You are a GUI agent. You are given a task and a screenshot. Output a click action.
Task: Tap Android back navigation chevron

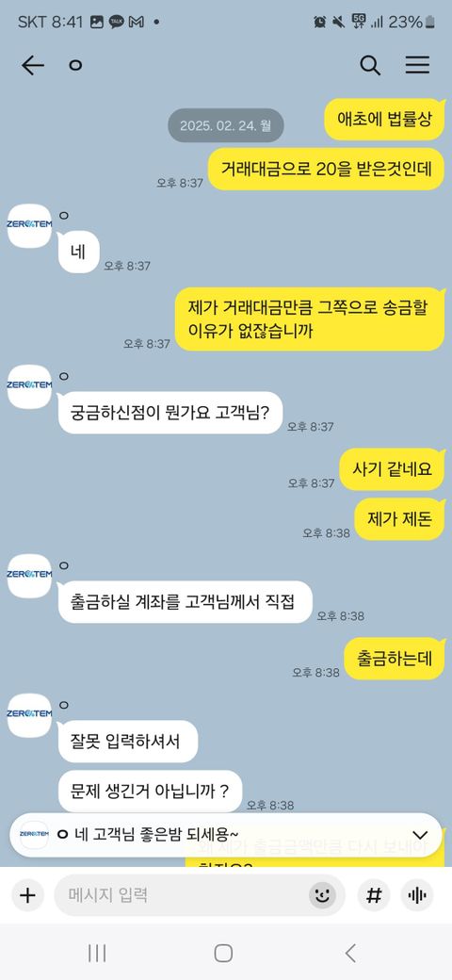pyautogui.click(x=351, y=953)
